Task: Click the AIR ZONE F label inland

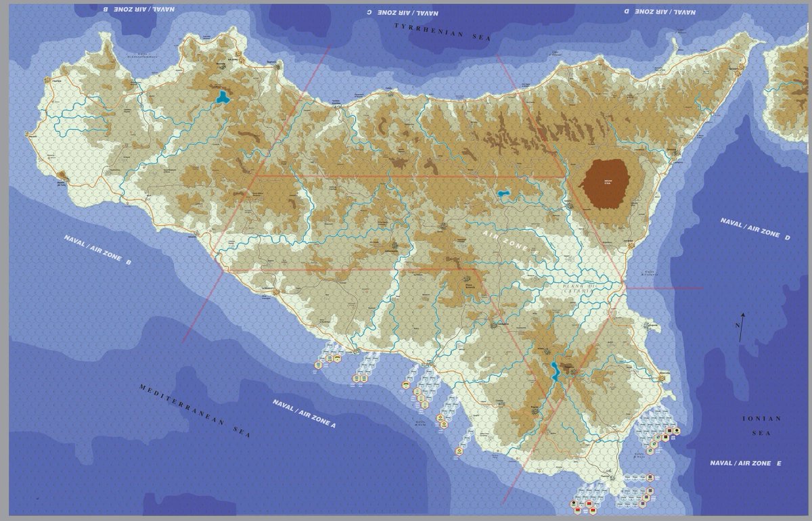Action: (x=510, y=242)
